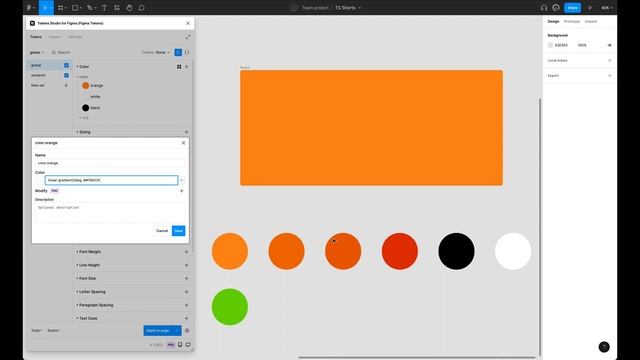Image resolution: width=640 pixels, height=360 pixels.
Task: Open the Apply to page options arrow
Action: point(177,331)
